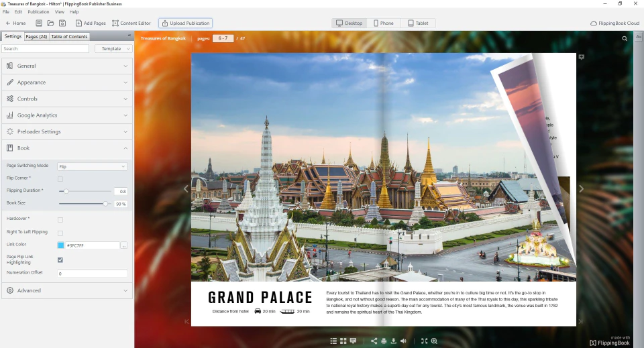Print the publication using printer icon
The width and height of the screenshot is (644, 348).
tap(384, 341)
